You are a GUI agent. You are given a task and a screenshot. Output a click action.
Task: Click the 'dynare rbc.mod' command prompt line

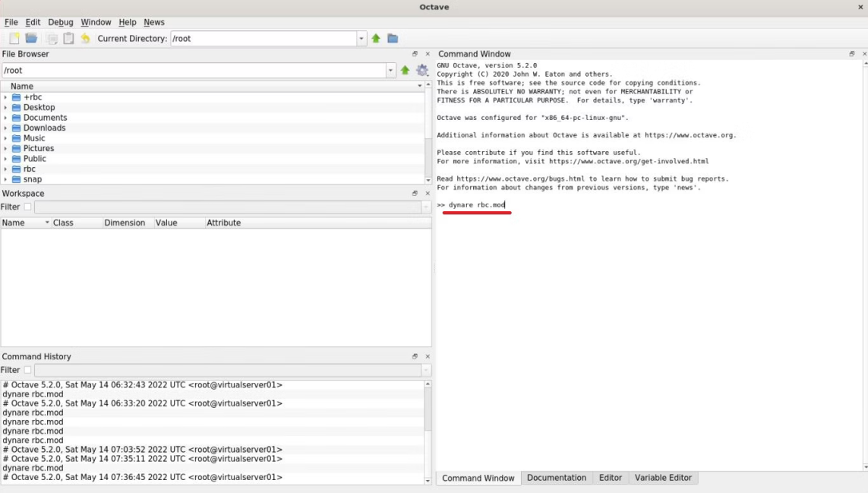pyautogui.click(x=471, y=205)
